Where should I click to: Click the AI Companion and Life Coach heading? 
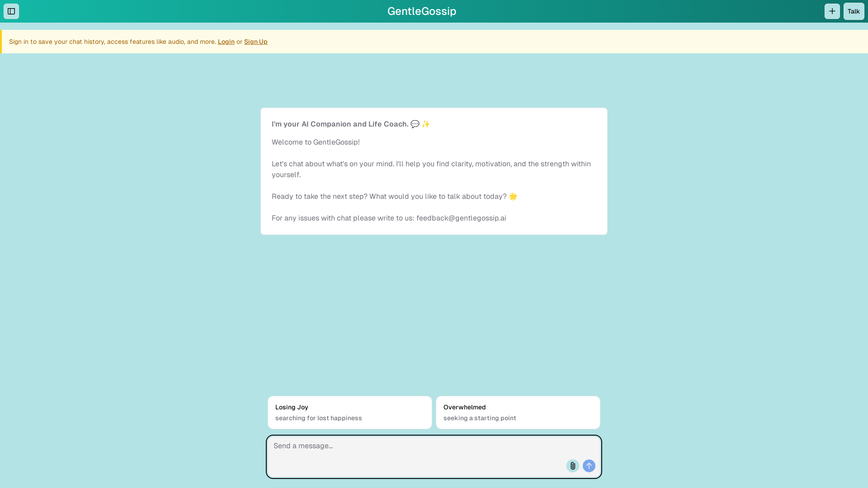pos(351,124)
